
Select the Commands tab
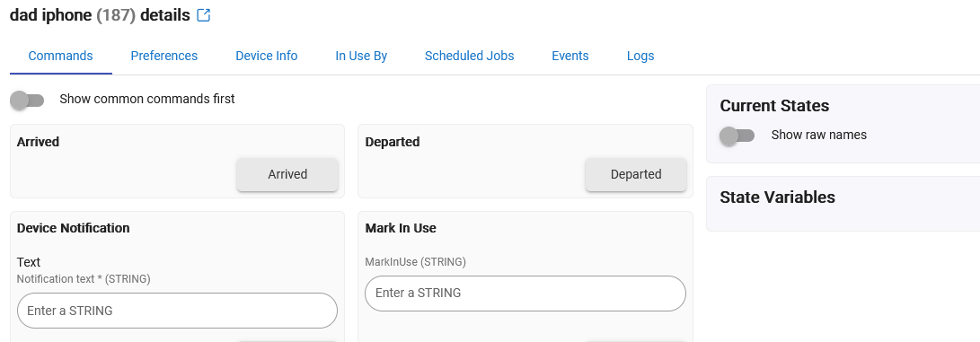60,56
